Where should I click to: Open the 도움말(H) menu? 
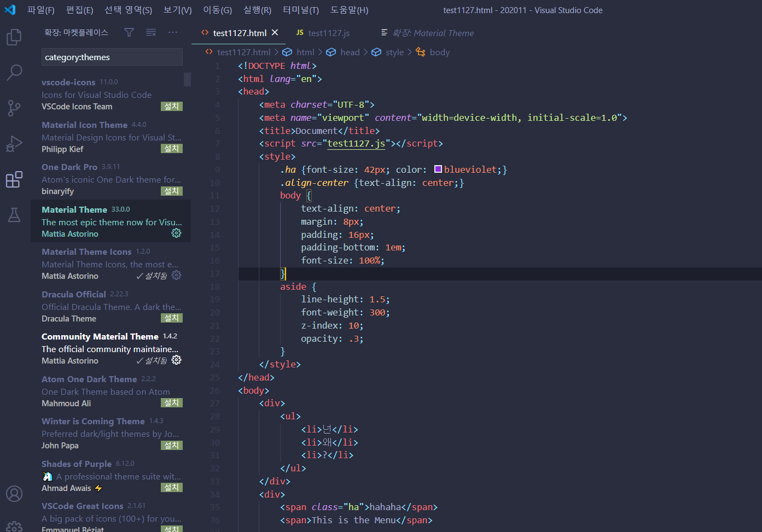[349, 10]
